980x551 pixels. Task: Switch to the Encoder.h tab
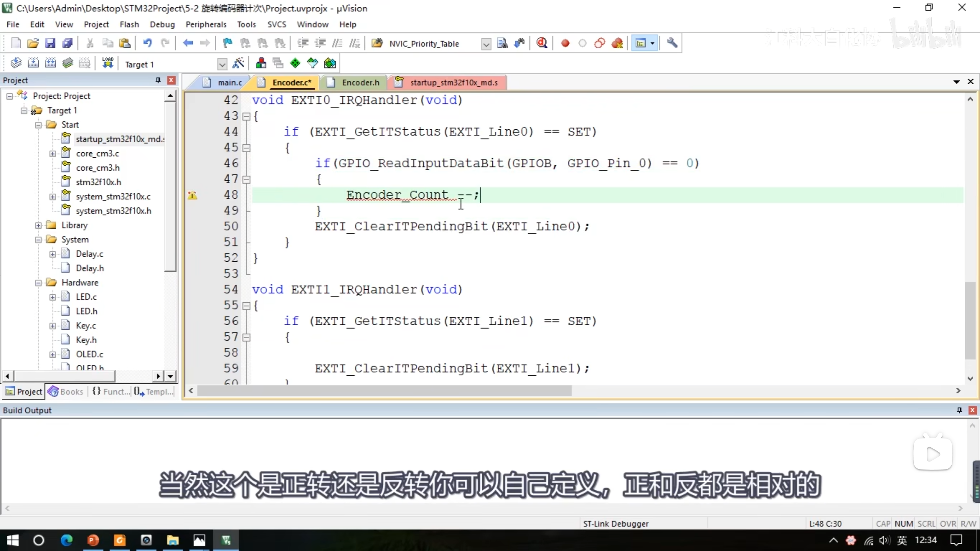coord(360,83)
